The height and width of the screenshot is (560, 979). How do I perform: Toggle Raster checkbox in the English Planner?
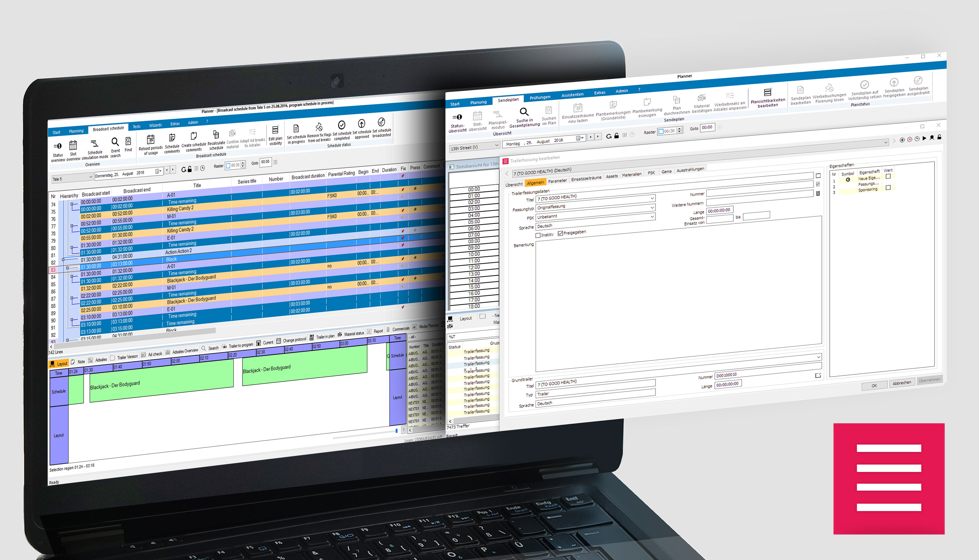228,166
